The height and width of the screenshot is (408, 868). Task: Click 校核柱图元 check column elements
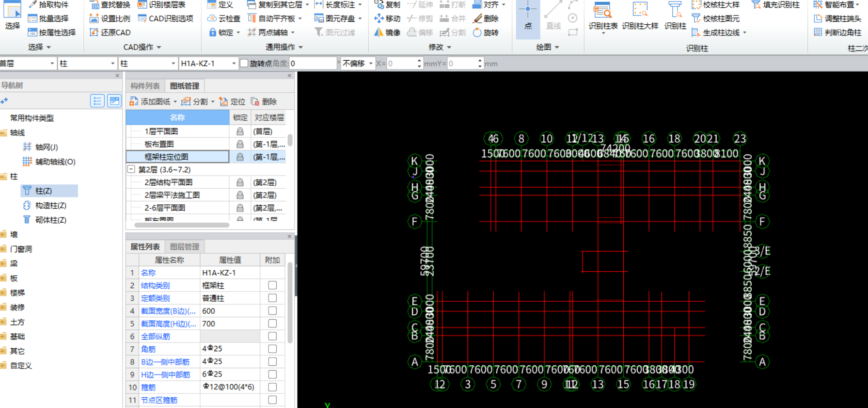[x=716, y=18]
